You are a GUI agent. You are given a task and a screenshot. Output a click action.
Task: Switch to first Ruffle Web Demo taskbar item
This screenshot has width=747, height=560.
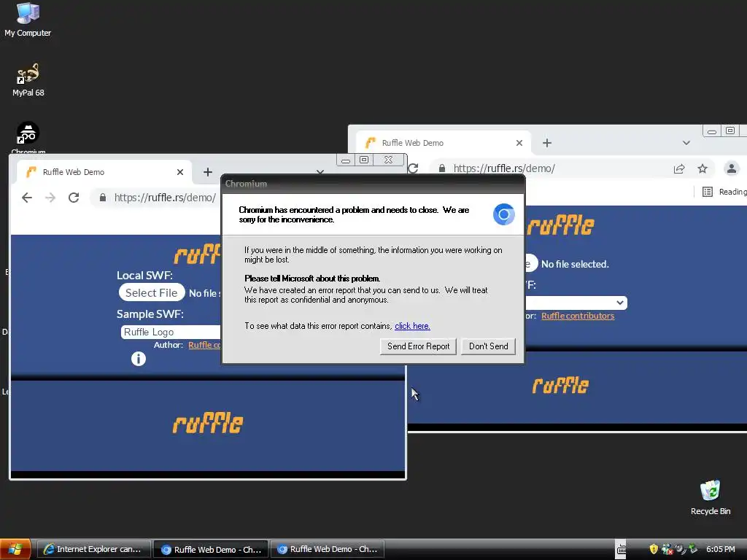pyautogui.click(x=211, y=550)
